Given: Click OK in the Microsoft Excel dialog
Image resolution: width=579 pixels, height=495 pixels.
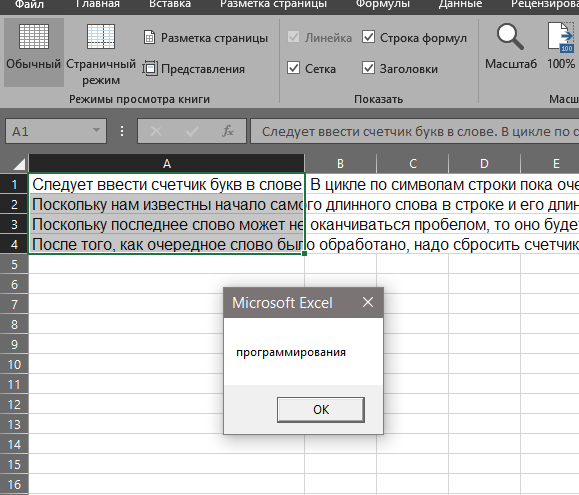Looking at the screenshot, I should click(x=321, y=410).
